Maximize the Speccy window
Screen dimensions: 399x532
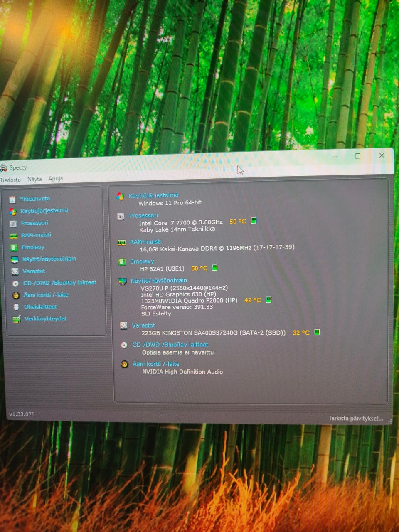(x=357, y=156)
